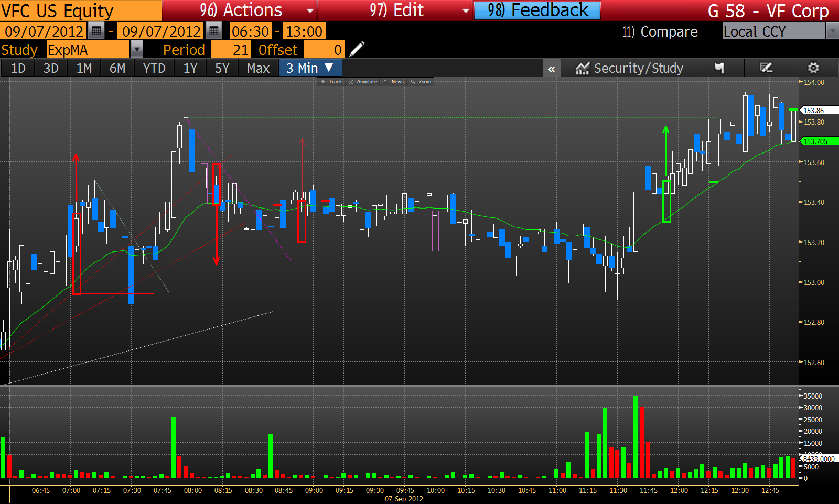The width and height of the screenshot is (839, 504).
Task: Collapse the toolbar with the double-chevron icon
Action: tap(552, 69)
